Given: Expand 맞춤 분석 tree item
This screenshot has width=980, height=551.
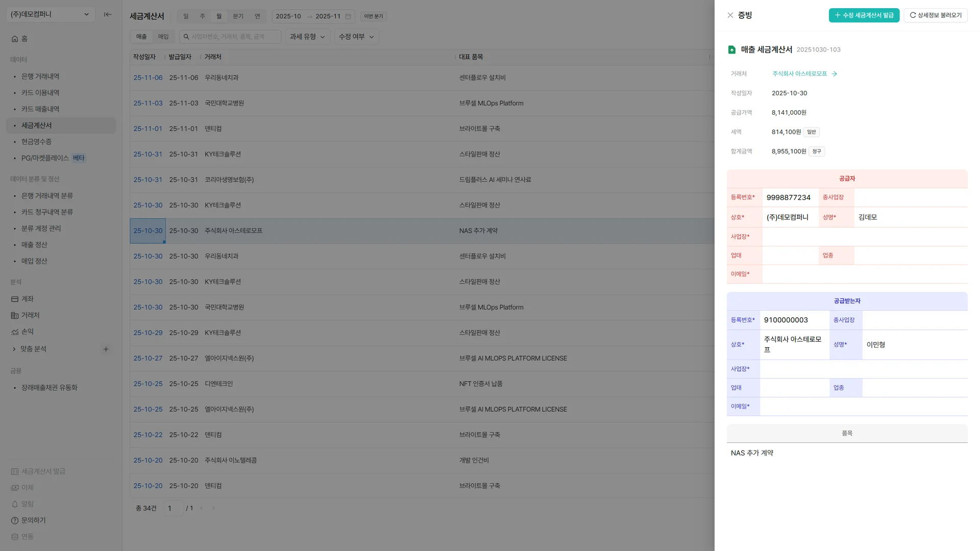Looking at the screenshot, I should pyautogui.click(x=14, y=349).
